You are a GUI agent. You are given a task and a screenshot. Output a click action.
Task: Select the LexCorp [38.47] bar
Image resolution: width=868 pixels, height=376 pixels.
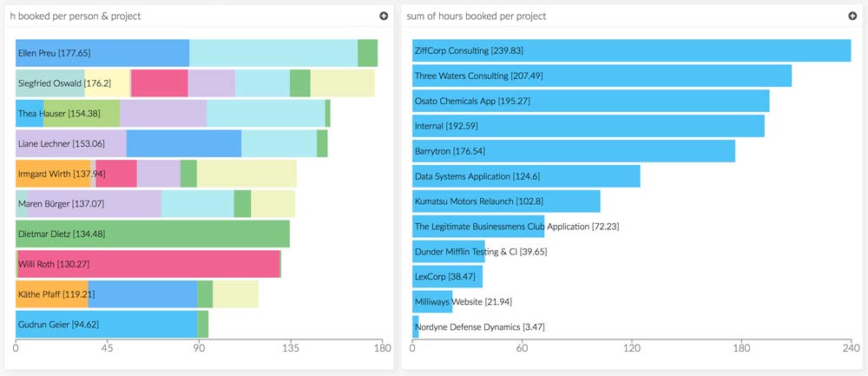click(447, 276)
